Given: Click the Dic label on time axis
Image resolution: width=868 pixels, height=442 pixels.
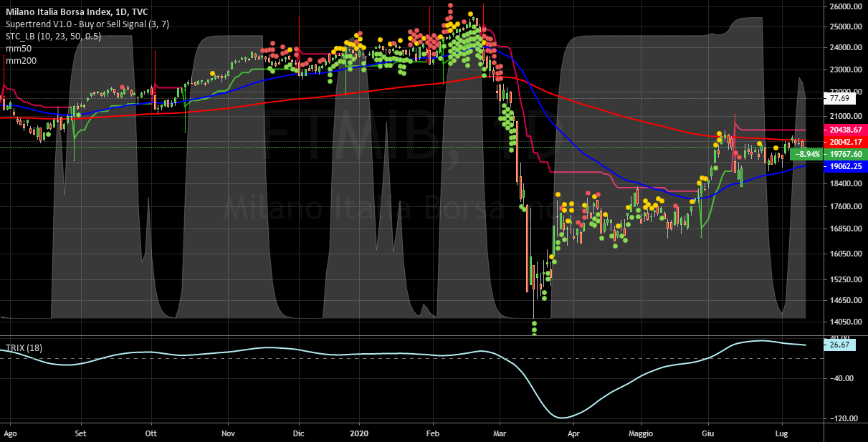Looking at the screenshot, I should (x=299, y=434).
